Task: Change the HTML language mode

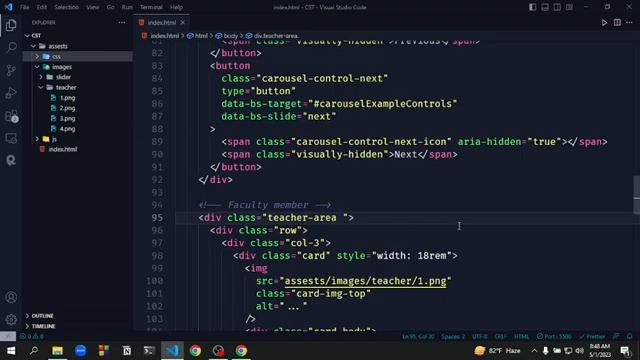Action: point(521,336)
